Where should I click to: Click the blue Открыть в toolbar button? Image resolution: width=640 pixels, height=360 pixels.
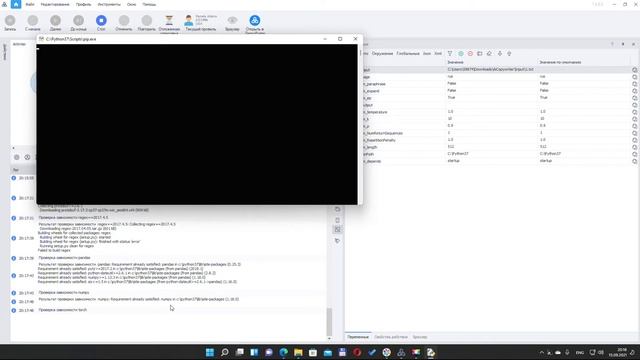pos(255,24)
